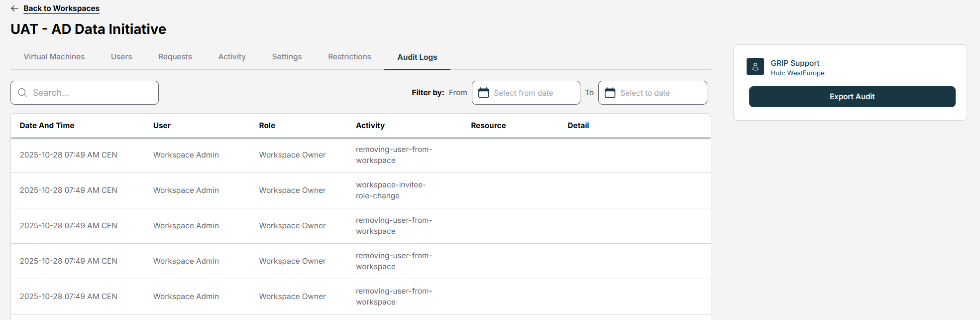Click the GRIP Support user avatar icon
The image size is (980, 320).
[755, 67]
